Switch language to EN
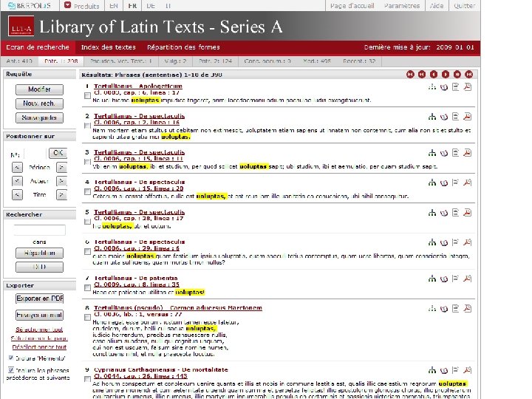Viewport: 532px width, 399px height. 114,6
